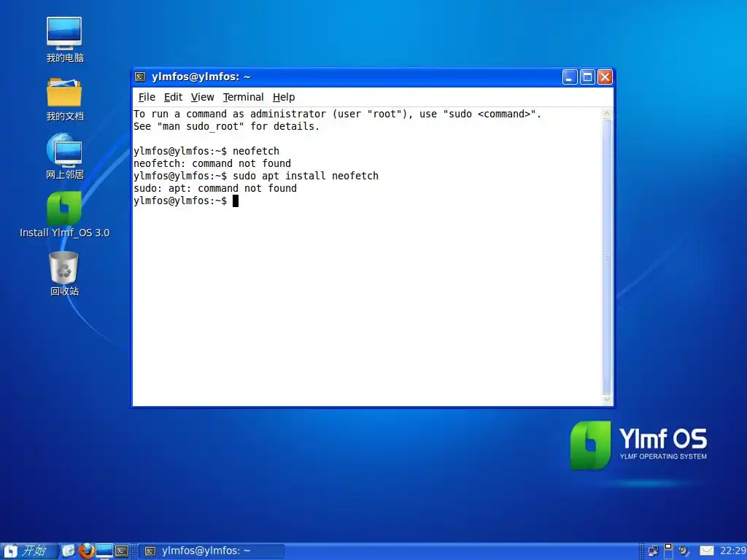
Task: Click the 'sudo: apt: command not found' line
Action: click(x=215, y=188)
